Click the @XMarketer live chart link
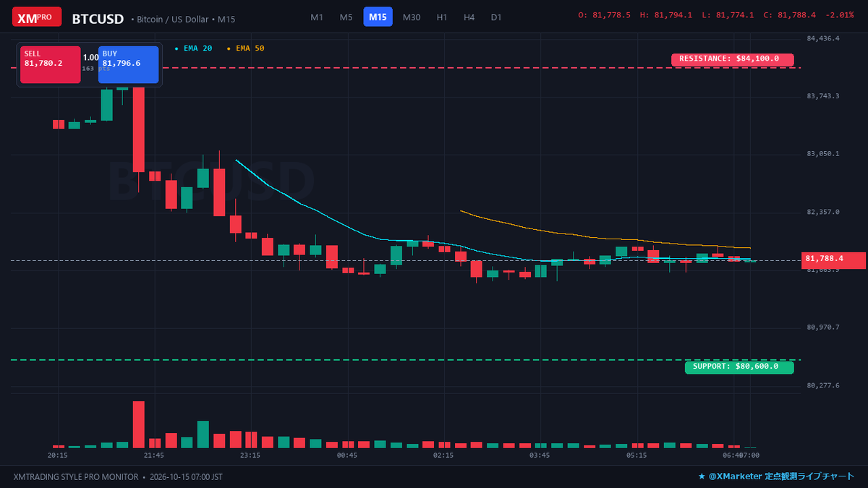 coord(776,477)
